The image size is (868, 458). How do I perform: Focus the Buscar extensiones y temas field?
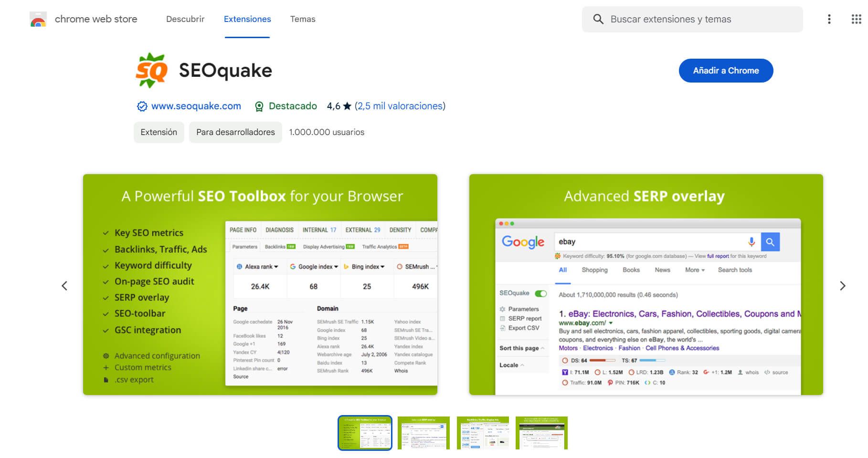[692, 19]
